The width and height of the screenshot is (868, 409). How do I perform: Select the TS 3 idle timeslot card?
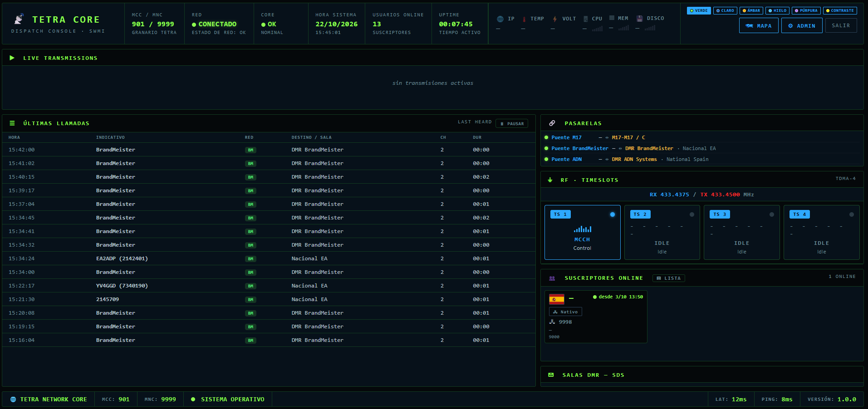click(x=742, y=232)
